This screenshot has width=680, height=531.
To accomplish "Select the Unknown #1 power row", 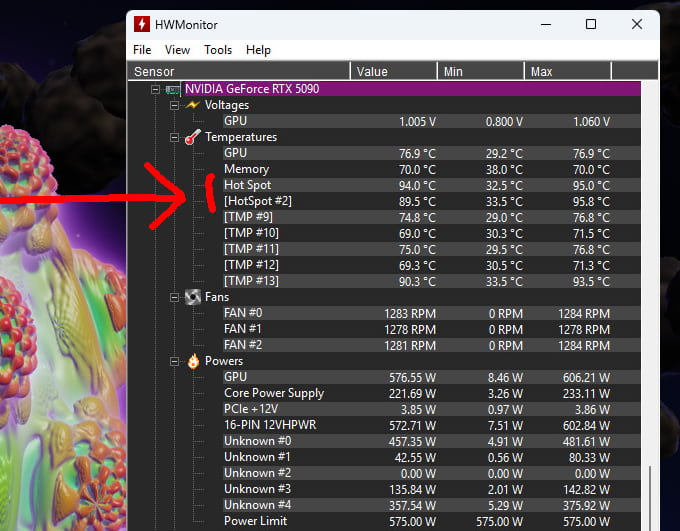I will point(432,457).
